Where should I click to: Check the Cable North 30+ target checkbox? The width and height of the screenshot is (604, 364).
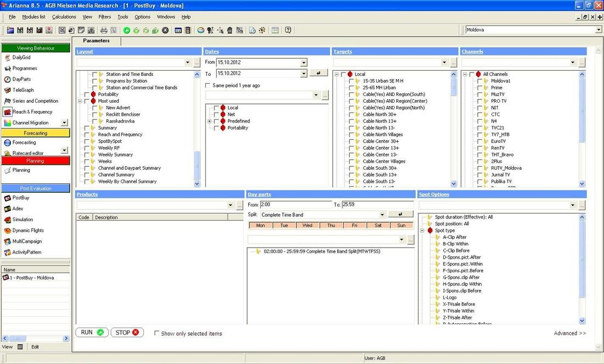(351, 114)
